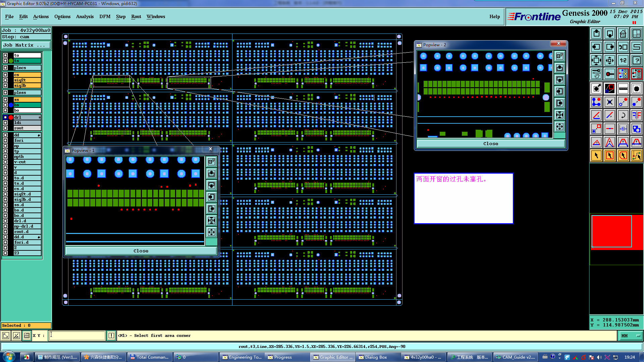Click the question mark help icon
The image size is (644, 362).
[637, 60]
